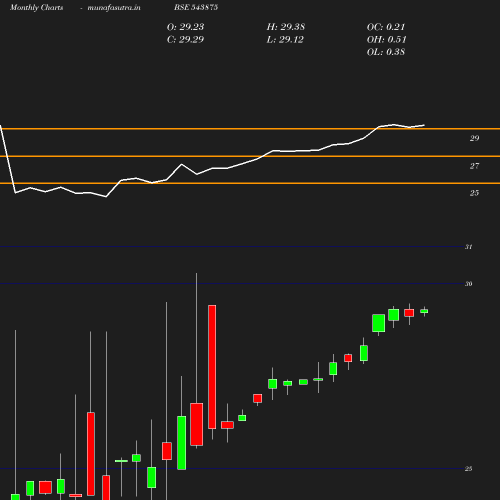Click the last small green candle
The image size is (500, 500).
pos(424,311)
